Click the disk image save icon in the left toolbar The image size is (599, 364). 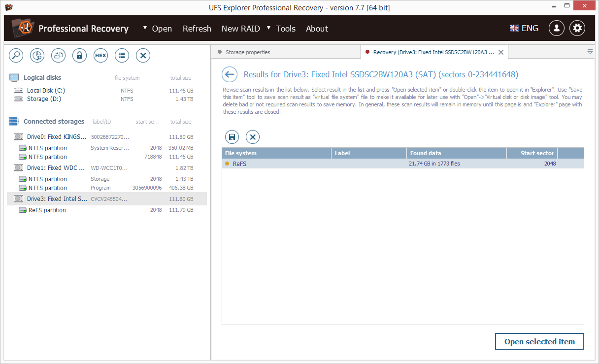pos(59,56)
